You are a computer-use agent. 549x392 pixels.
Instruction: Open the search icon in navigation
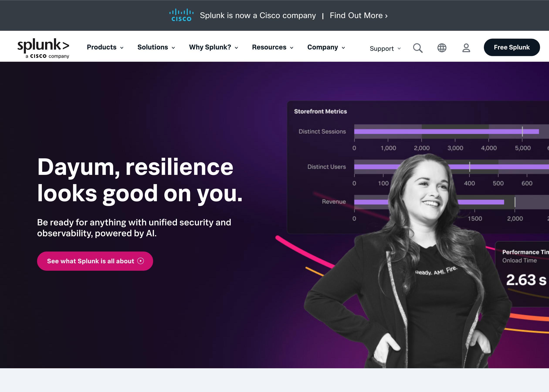tap(418, 47)
